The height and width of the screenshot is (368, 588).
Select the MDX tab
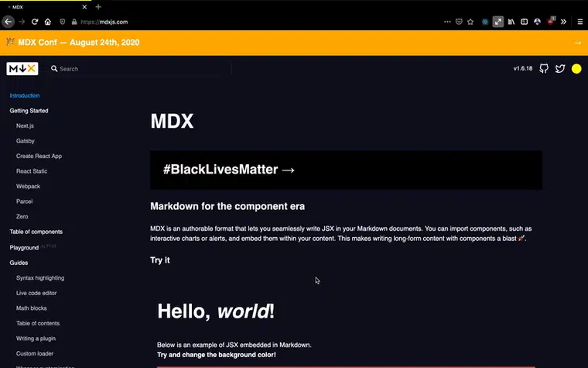[45, 7]
